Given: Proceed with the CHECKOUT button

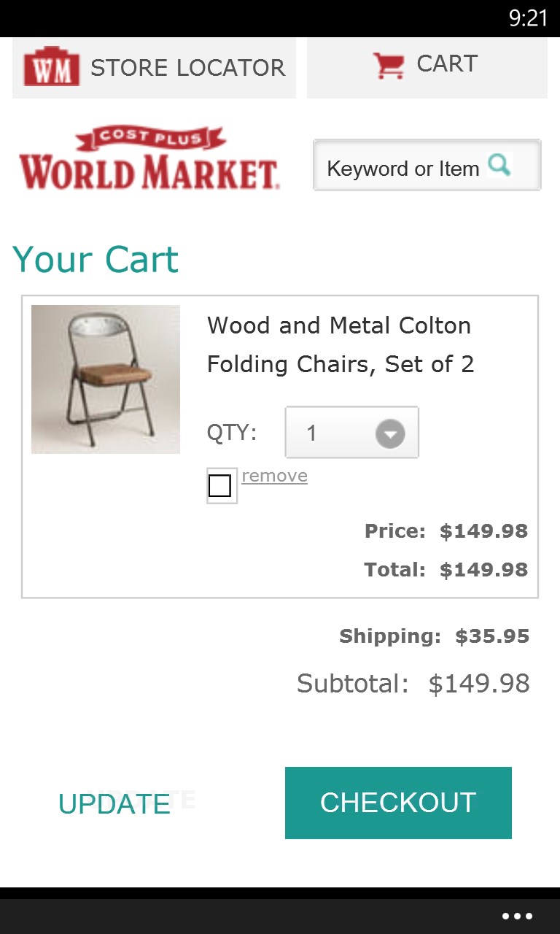Looking at the screenshot, I should (x=398, y=803).
